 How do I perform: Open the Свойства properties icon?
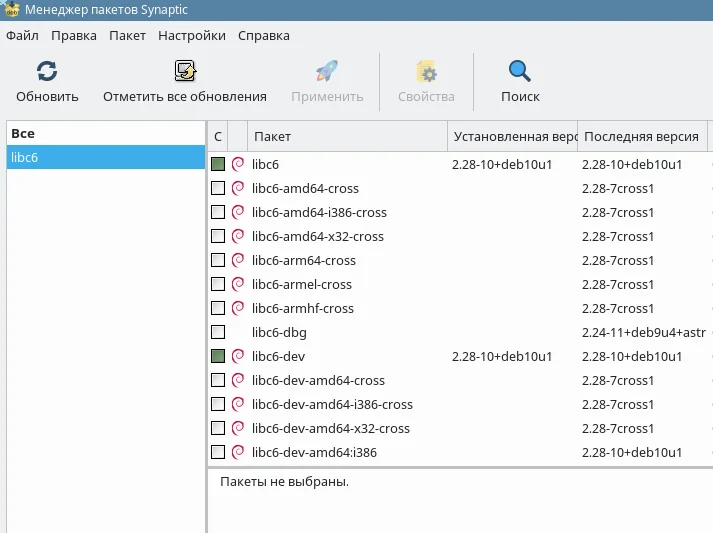pos(426,71)
